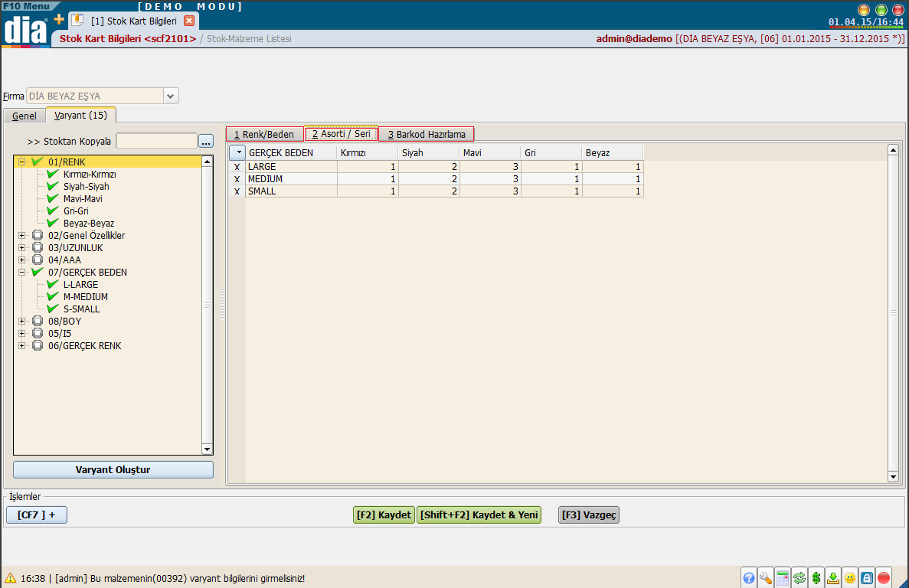
Task: Select S-SMALL tree item
Action: click(x=81, y=309)
